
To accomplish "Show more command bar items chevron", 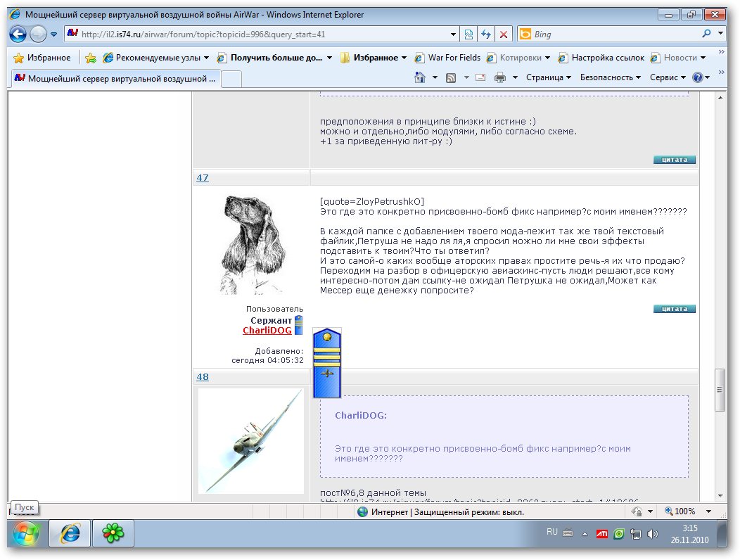I will (x=721, y=72).
